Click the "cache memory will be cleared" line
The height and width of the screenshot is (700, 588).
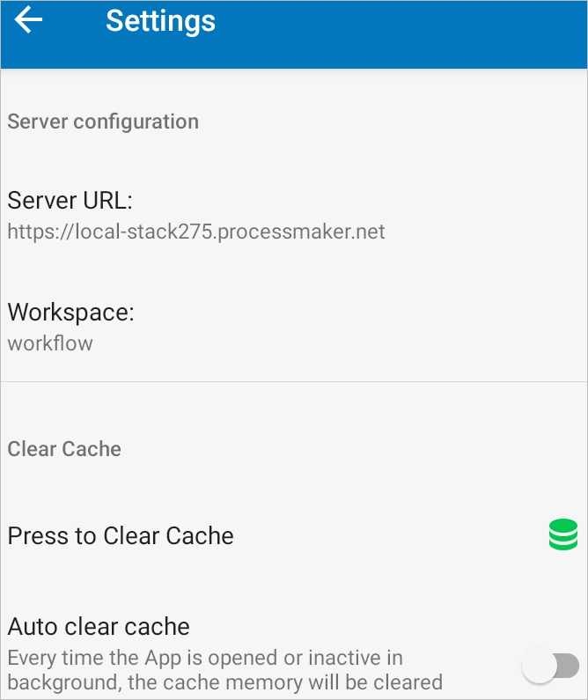tap(224, 682)
